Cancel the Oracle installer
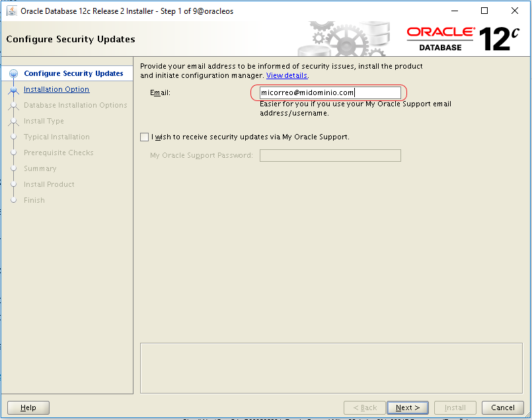The height and width of the screenshot is (420, 532). pyautogui.click(x=502, y=407)
